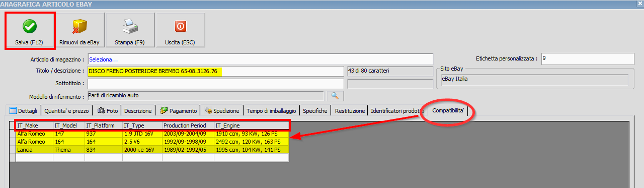Open the Identificatori prodotto tab
This screenshot has width=644, height=188.
(397, 110)
